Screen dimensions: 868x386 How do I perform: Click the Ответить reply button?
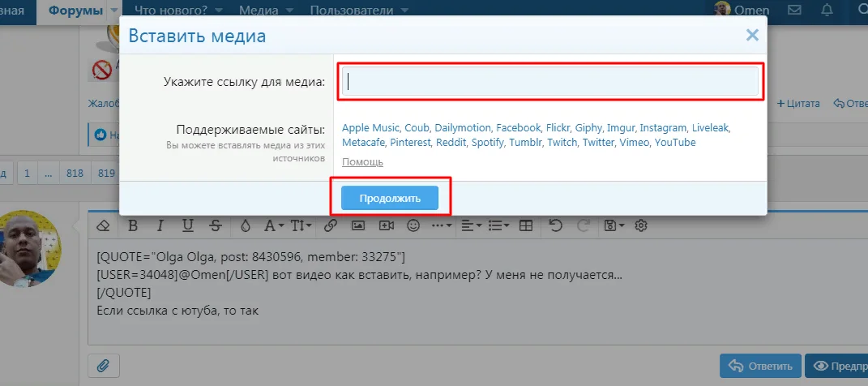(760, 366)
